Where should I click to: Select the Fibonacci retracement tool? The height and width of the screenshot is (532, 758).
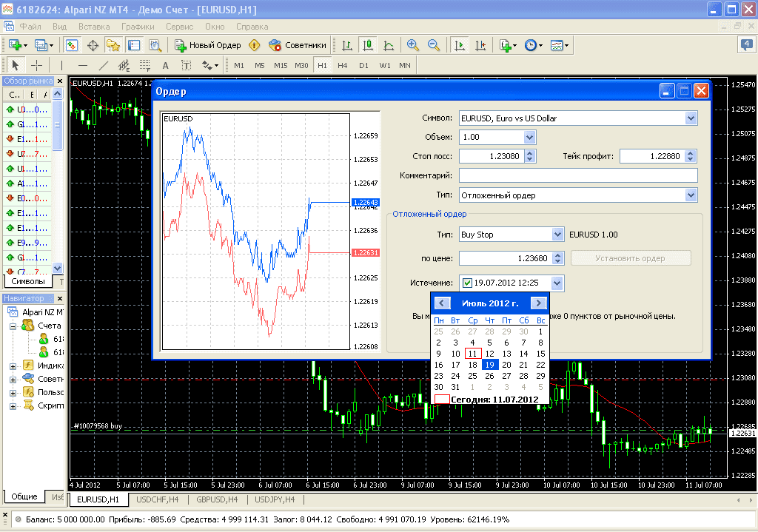(x=145, y=65)
